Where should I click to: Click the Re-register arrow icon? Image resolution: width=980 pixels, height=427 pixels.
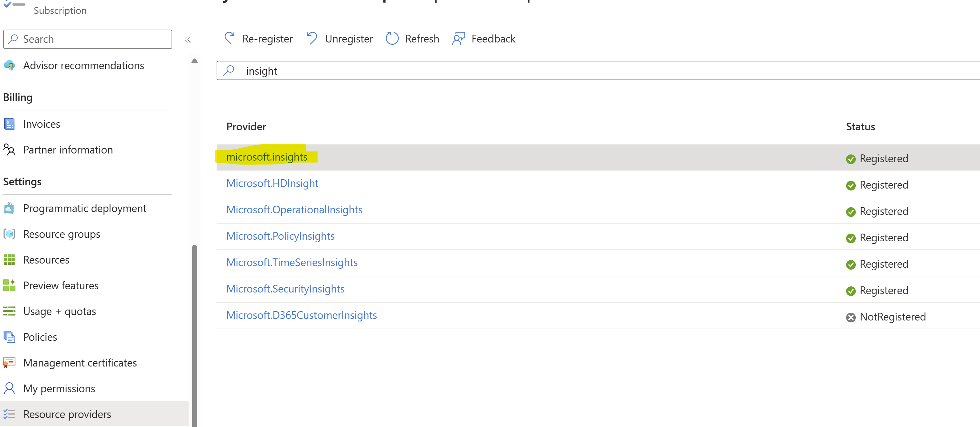pyautogui.click(x=229, y=38)
